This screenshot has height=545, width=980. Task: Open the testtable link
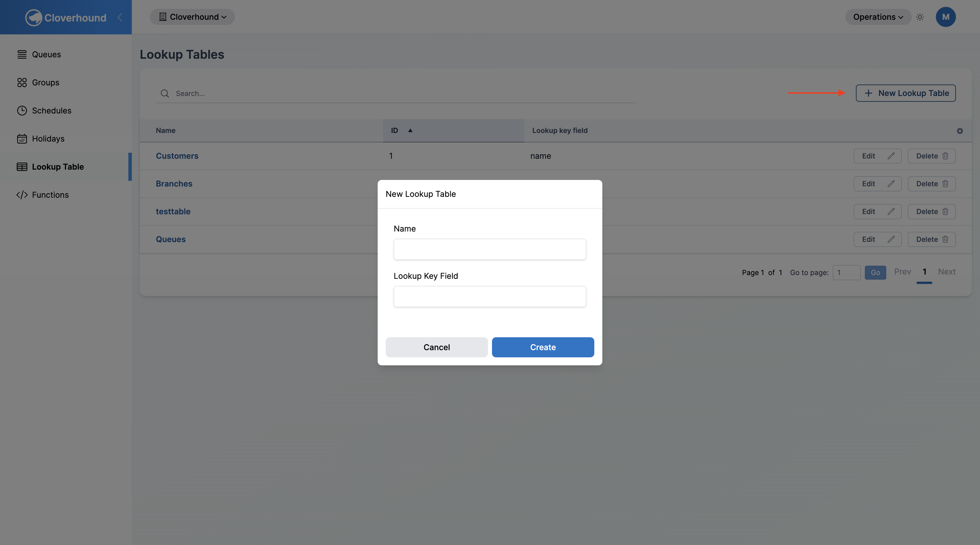coord(173,211)
